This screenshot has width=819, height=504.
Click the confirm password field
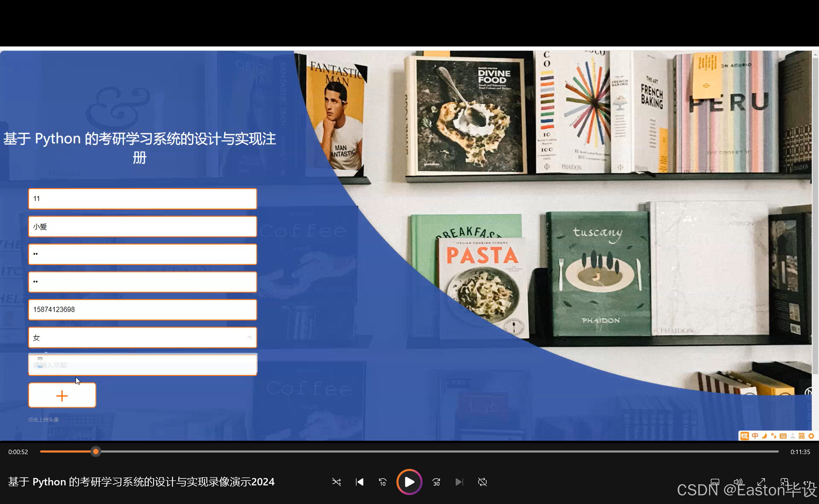coord(143,282)
